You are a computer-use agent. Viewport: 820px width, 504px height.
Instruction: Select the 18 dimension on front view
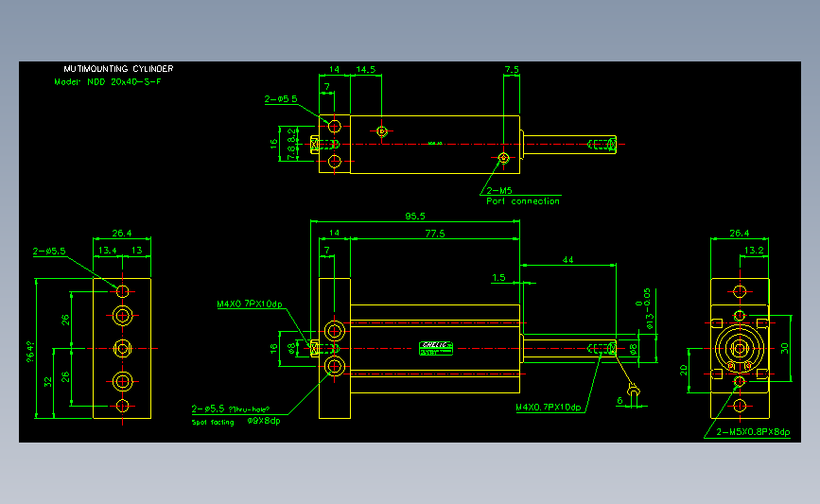pos(273,349)
